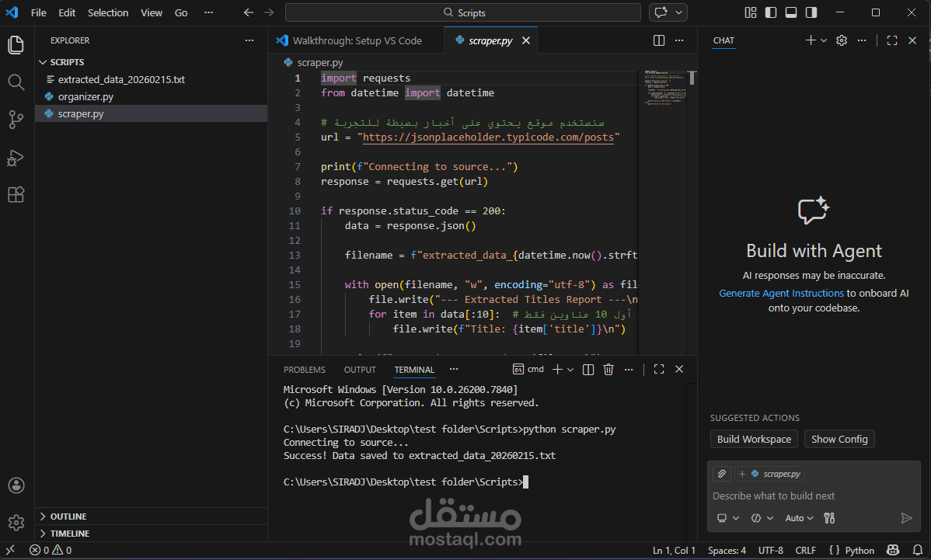Open organizer.py in Explorer
The width and height of the screenshot is (931, 560).
[151, 96]
